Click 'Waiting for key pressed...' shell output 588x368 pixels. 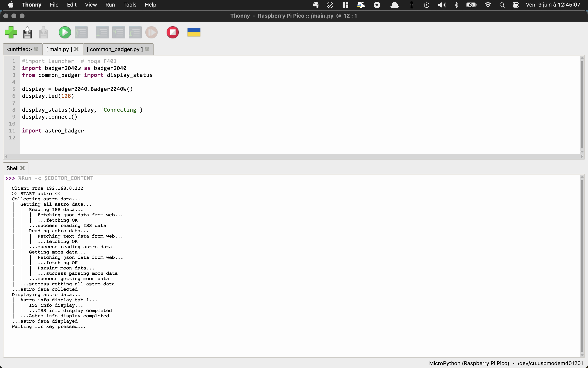pos(49,326)
